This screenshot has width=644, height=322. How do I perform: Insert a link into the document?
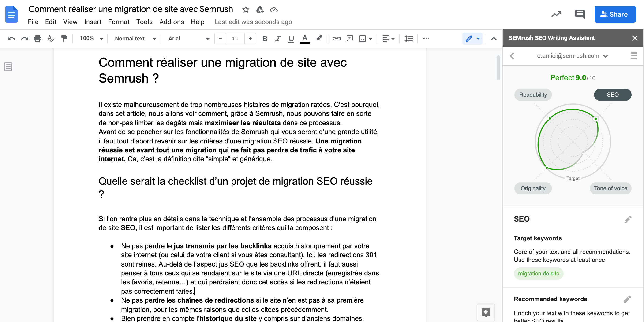[x=337, y=38]
